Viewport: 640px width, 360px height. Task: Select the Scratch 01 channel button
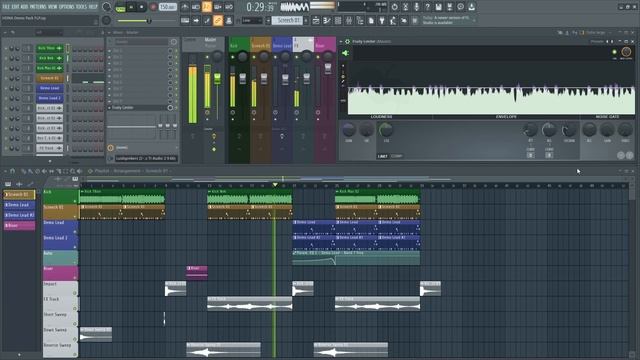pyautogui.click(x=50, y=78)
